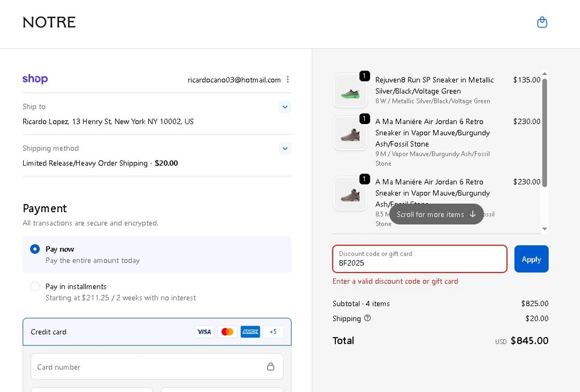Click the $825.00 subtotal amount
This screenshot has height=392, width=580.
(535, 304)
